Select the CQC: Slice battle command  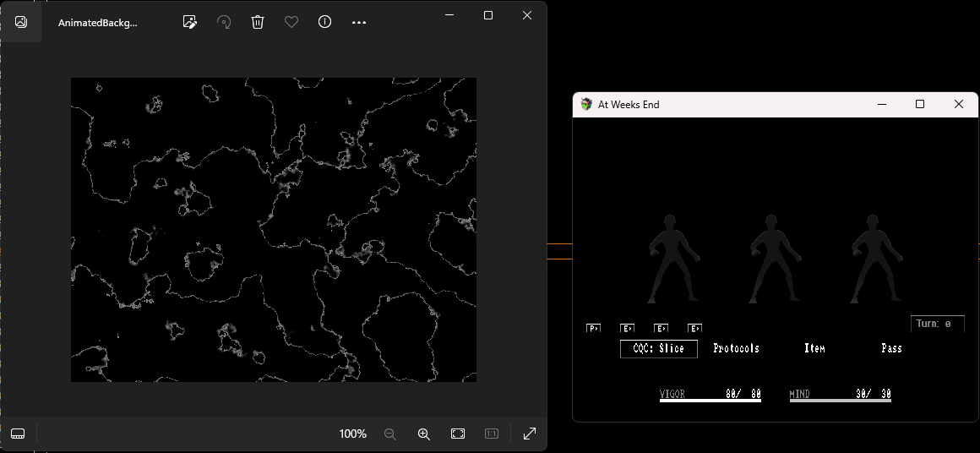coord(659,349)
